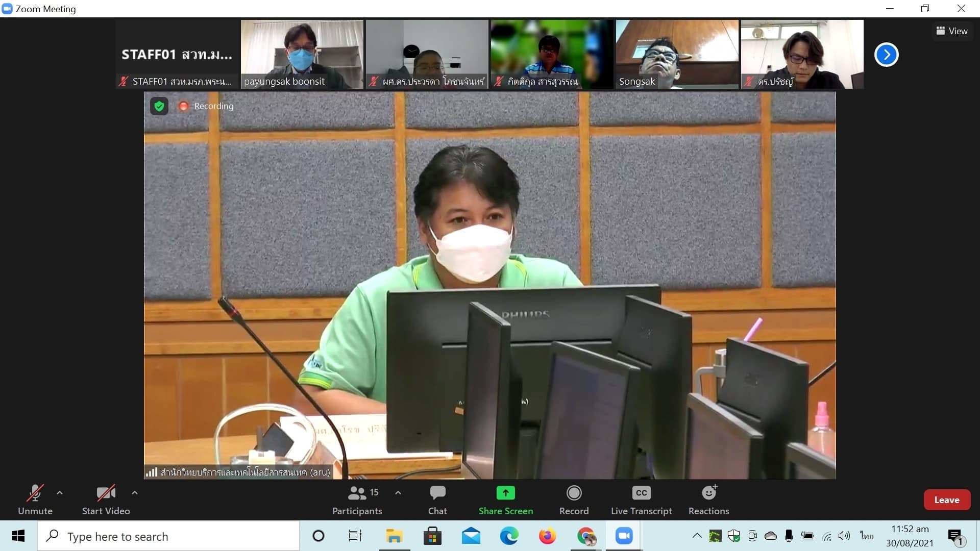Leave the meeting
Viewport: 980px width, 551px height.
(x=946, y=500)
